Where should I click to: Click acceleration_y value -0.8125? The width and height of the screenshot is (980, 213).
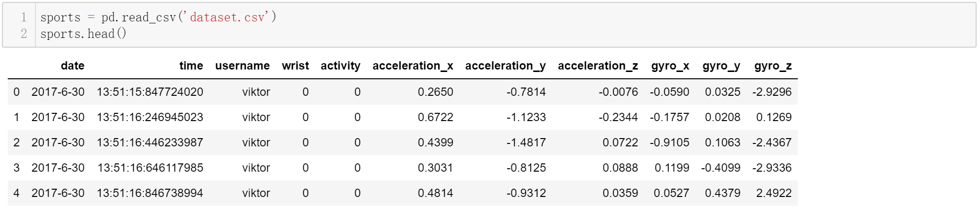pos(526,168)
